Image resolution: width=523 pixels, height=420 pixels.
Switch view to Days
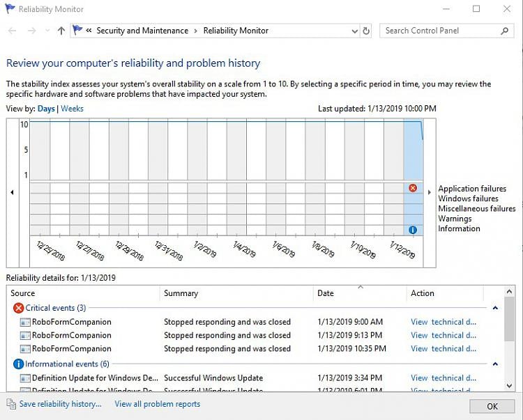tap(46, 109)
